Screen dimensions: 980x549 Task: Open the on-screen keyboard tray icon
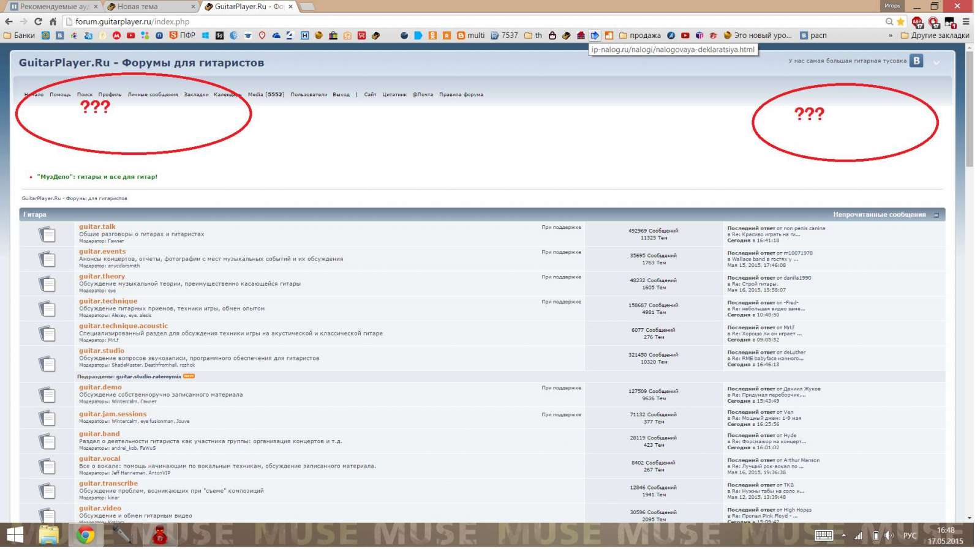pos(823,536)
